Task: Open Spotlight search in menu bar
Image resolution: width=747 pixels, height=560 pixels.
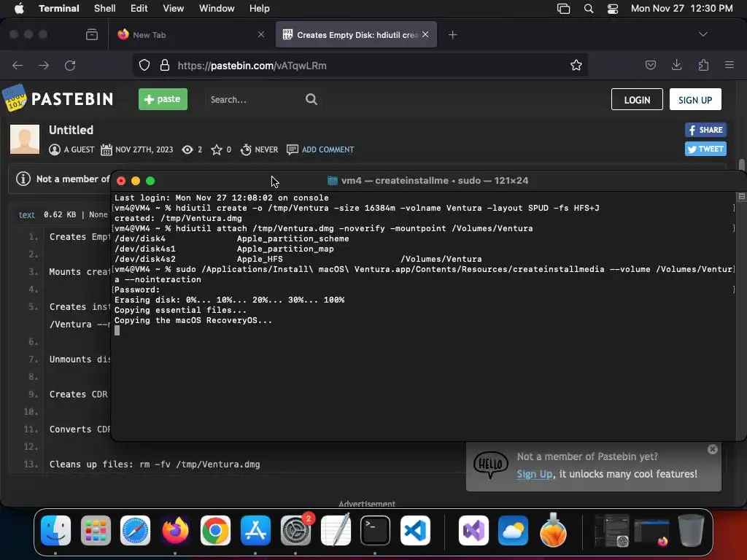Action: tap(589, 9)
